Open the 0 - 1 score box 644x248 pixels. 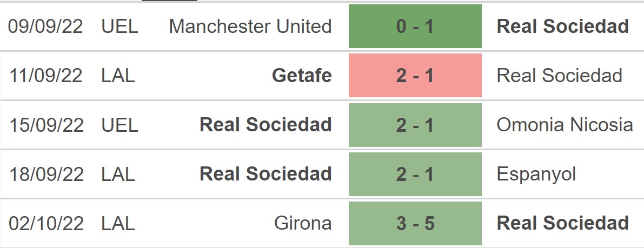click(415, 26)
